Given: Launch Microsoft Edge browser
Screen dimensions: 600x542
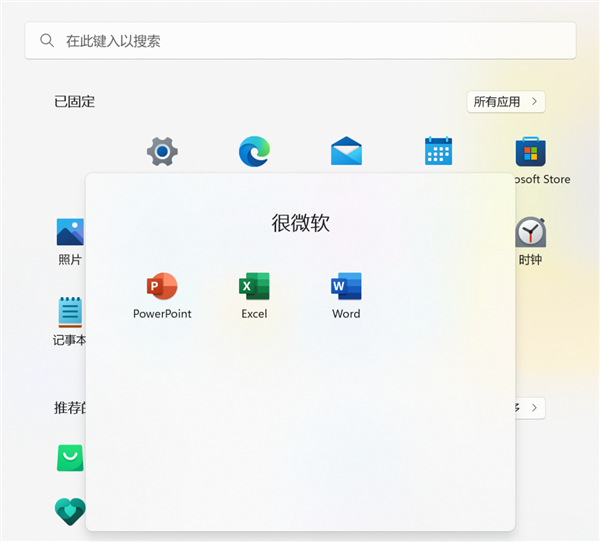Looking at the screenshot, I should [x=254, y=152].
